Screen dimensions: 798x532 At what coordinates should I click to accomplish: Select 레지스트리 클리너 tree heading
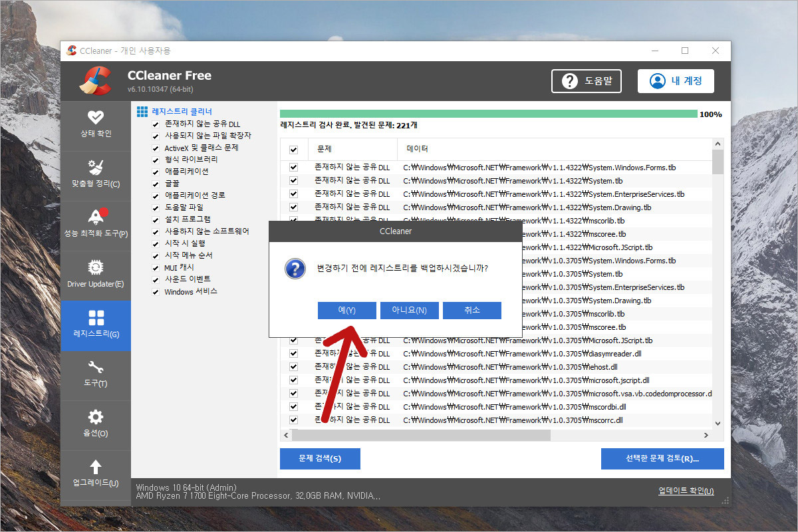[x=182, y=112]
